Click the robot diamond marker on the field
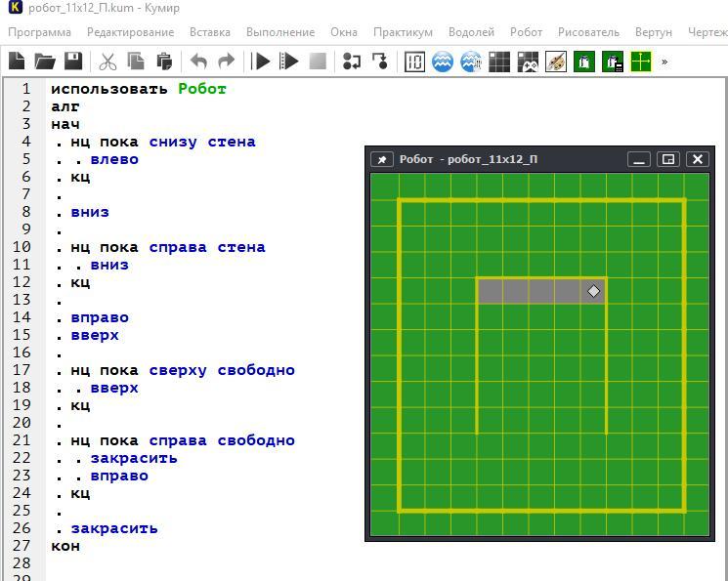Screen dimensions: 728x581 [593, 291]
